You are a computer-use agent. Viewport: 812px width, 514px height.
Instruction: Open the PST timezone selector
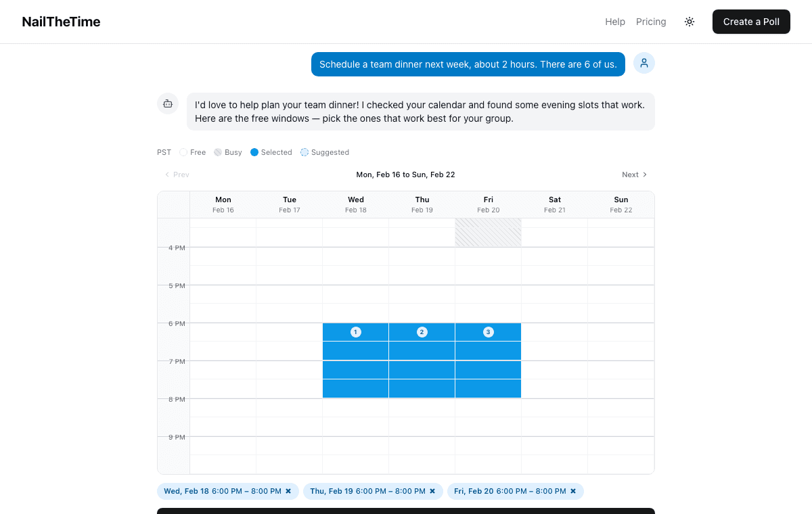coord(164,152)
